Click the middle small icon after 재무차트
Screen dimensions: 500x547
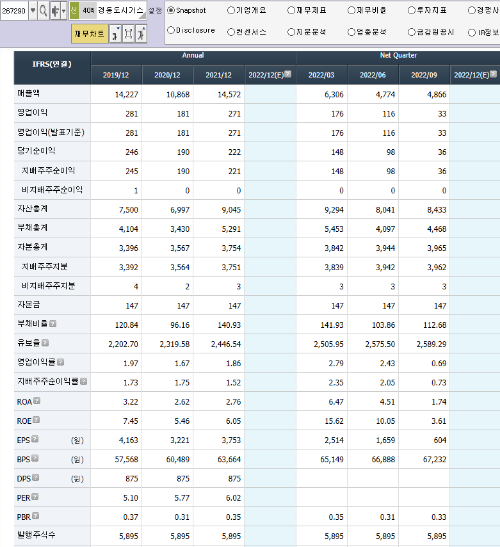click(x=128, y=34)
